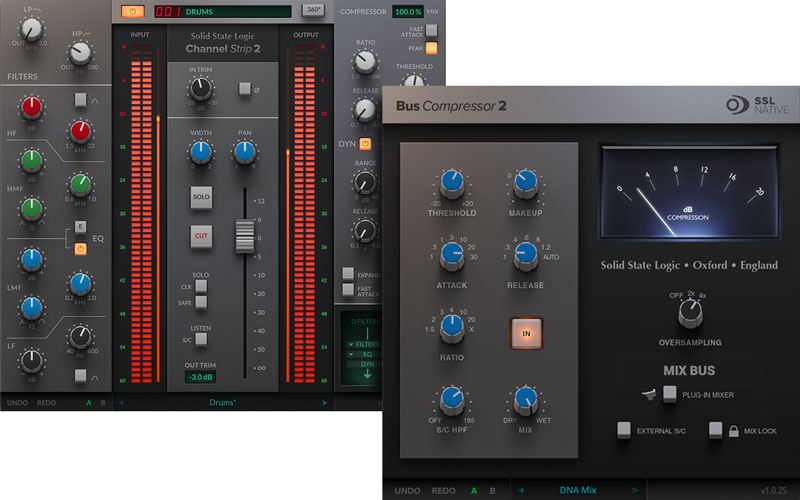This screenshot has width=800, height=500.
Task: Click the channel output fader handle
Action: coord(245,237)
